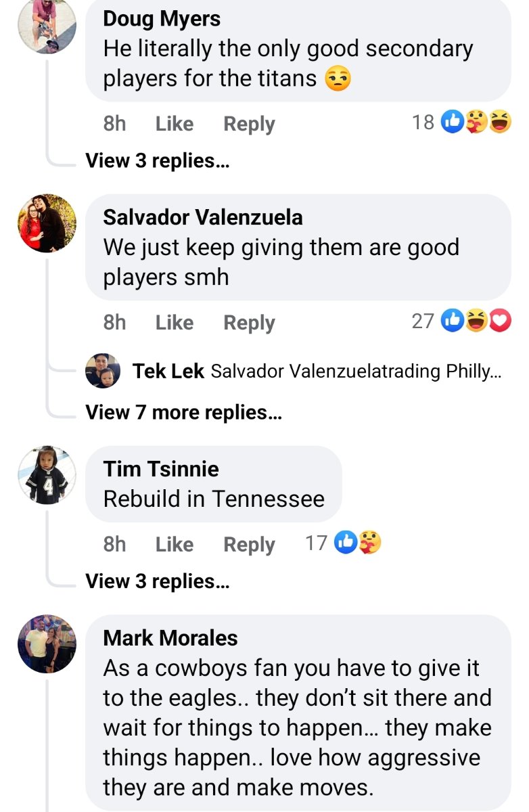Viewport: 529px width, 812px height.
Task: Expand 7 more replies under Salvador's comment
Action: point(183,412)
